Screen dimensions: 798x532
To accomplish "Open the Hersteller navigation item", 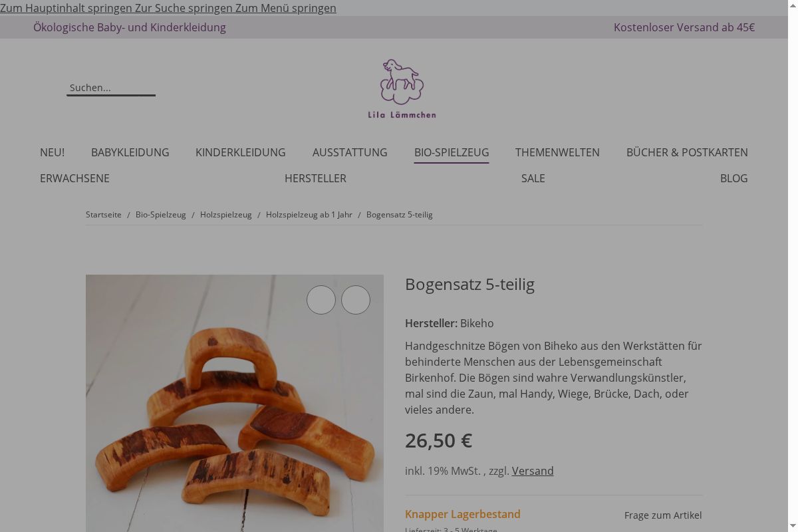I will coord(315,178).
